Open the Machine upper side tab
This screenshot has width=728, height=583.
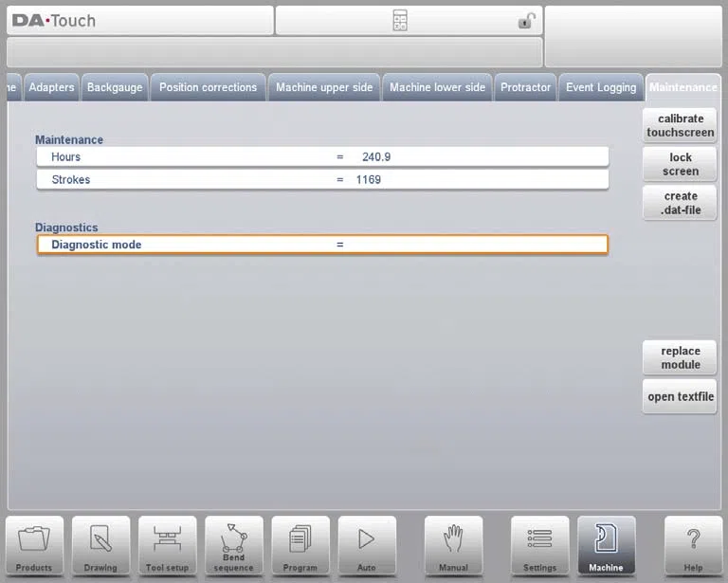324,87
